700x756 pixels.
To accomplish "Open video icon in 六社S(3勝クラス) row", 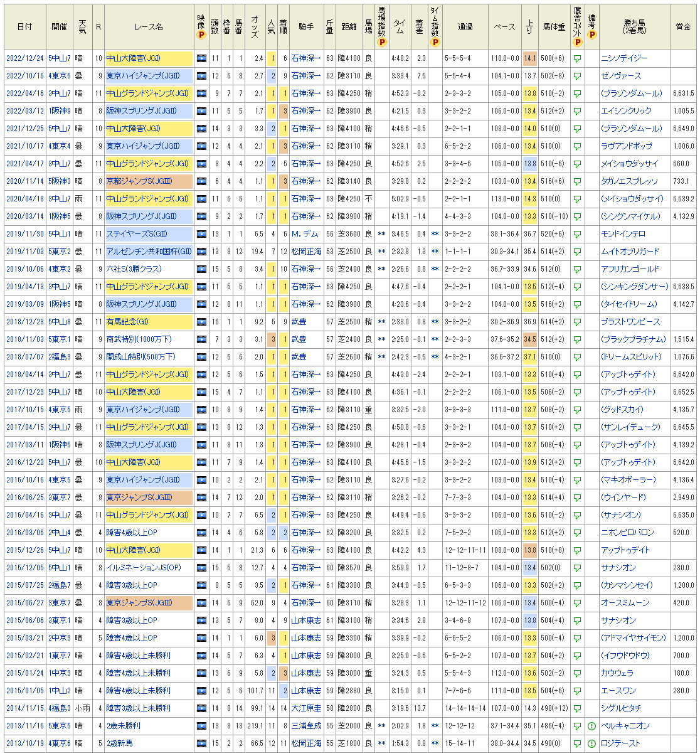I will tap(201, 269).
